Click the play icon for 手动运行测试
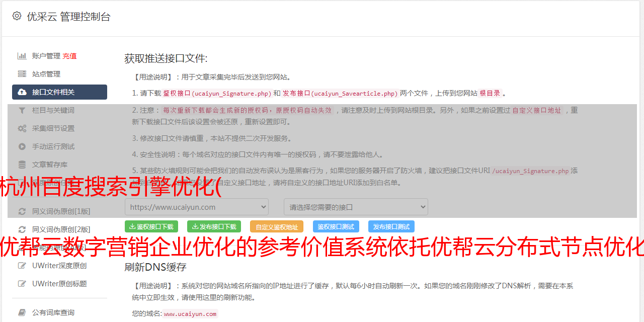The width and height of the screenshot is (644, 322). click(22, 146)
